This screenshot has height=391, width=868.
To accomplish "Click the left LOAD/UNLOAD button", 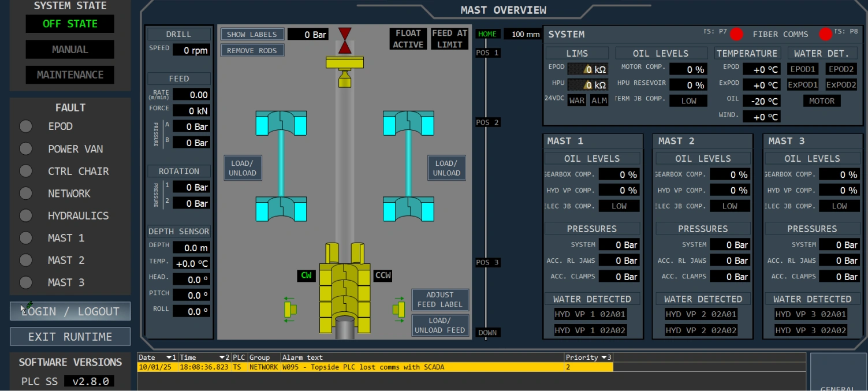I will point(243,168).
